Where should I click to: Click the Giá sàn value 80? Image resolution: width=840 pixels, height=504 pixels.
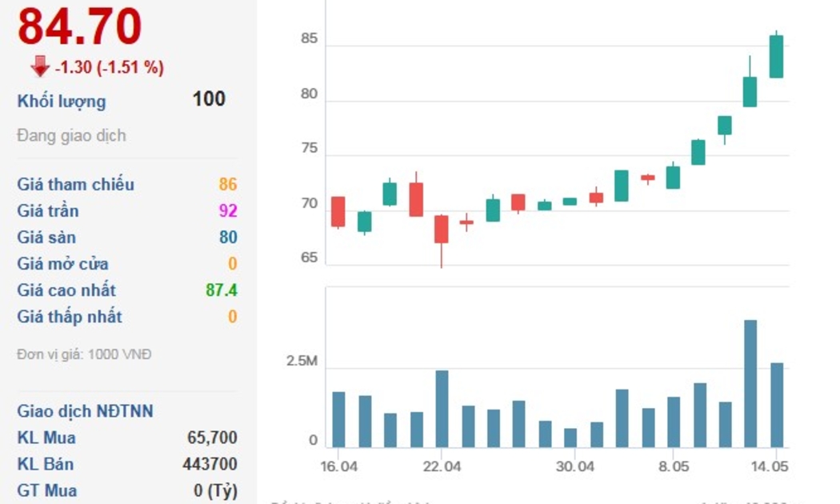[x=228, y=238]
